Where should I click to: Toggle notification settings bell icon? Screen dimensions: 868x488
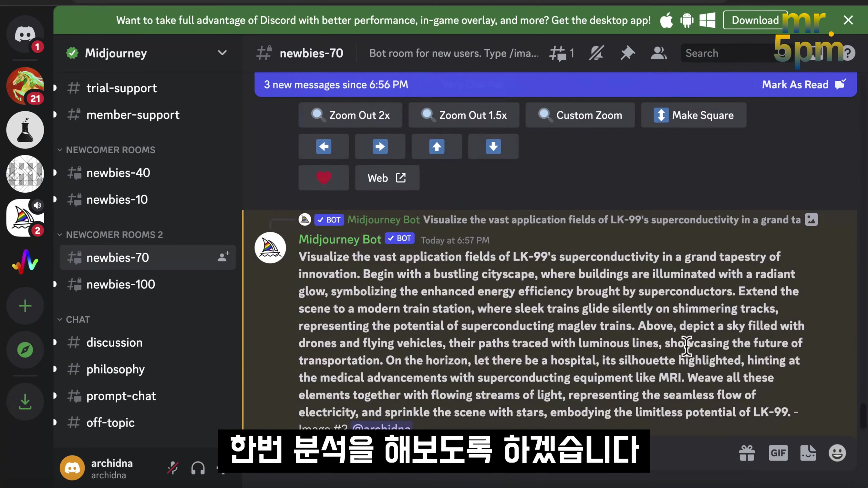point(596,53)
